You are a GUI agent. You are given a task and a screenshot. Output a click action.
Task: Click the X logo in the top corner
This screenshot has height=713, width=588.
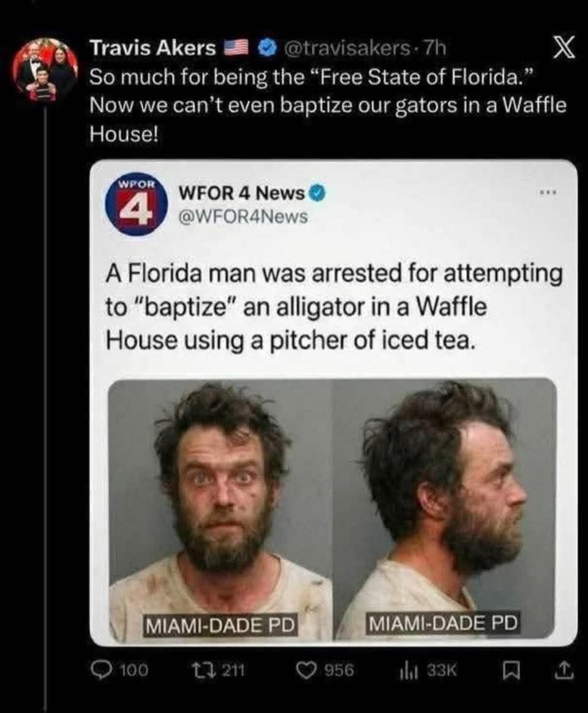coord(563,48)
